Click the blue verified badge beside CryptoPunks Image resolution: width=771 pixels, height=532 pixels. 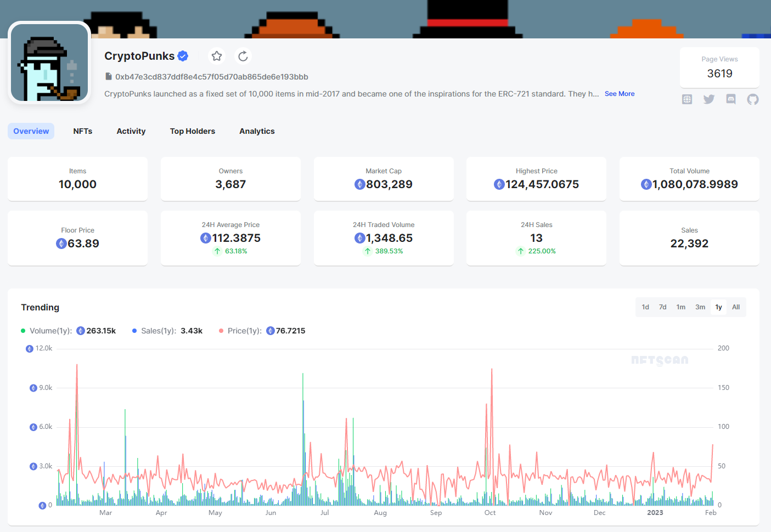(183, 56)
